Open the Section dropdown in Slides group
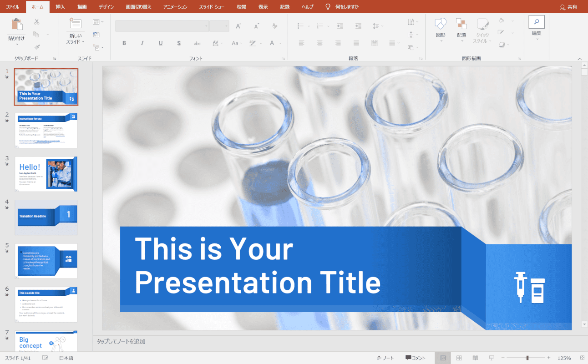 [98, 47]
